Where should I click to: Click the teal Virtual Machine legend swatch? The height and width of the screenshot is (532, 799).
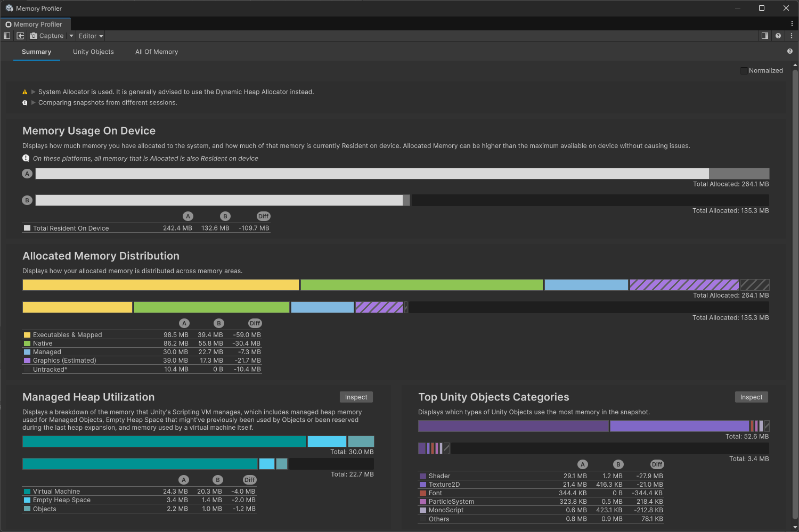27,492
